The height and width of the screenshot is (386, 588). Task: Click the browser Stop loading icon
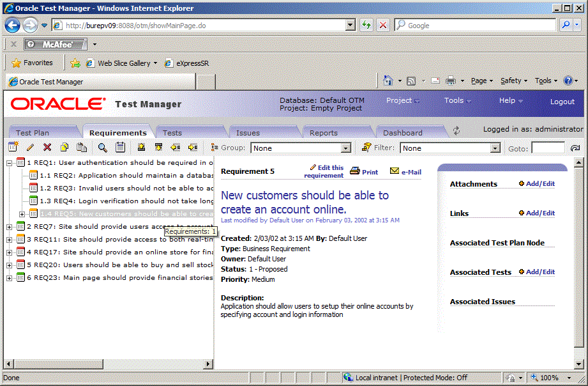click(383, 26)
